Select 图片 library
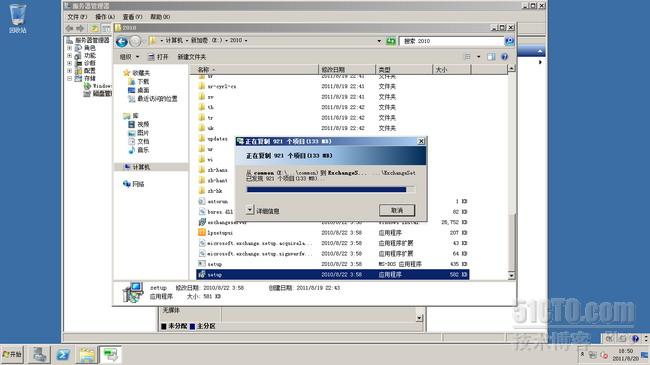This screenshot has height=365, width=650. tap(138, 133)
